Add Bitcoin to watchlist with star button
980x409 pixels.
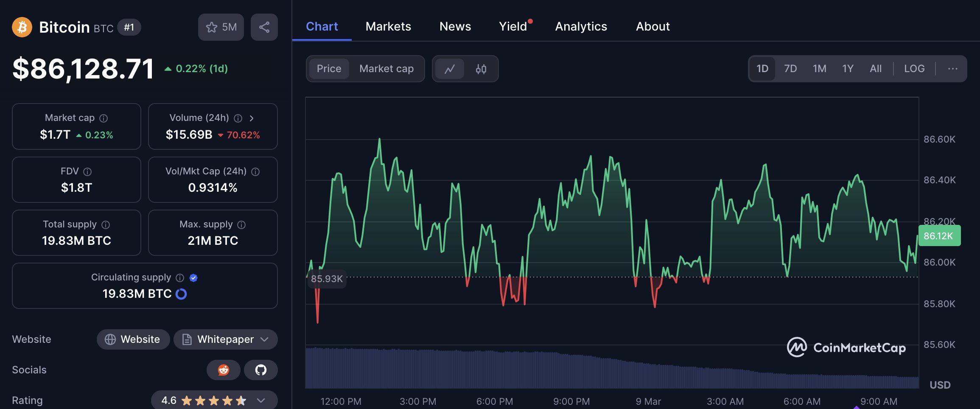click(x=221, y=27)
